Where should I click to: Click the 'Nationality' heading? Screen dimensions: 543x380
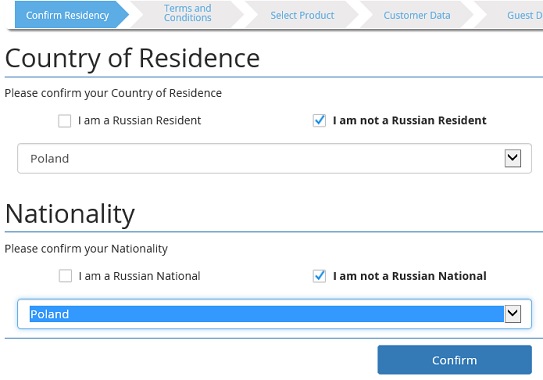(x=70, y=214)
